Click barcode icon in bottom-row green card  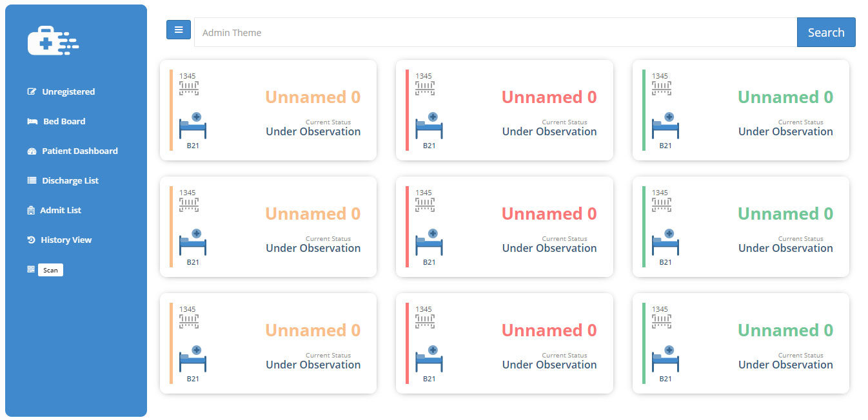661,321
